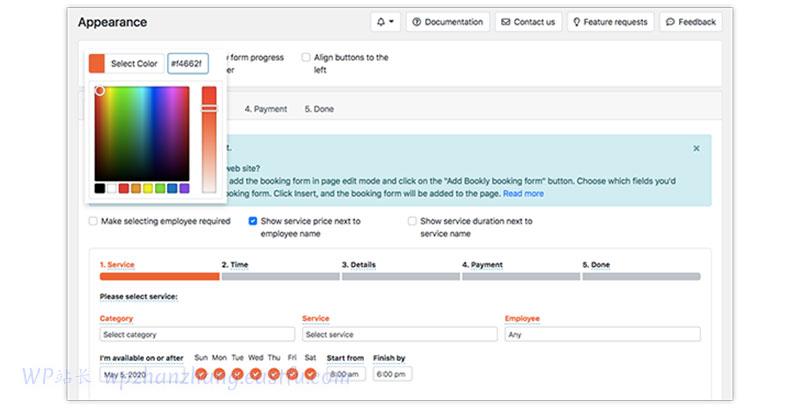Image resolution: width=800 pixels, height=408 pixels.
Task: Click the orange filled progress bar segment
Action: click(160, 276)
